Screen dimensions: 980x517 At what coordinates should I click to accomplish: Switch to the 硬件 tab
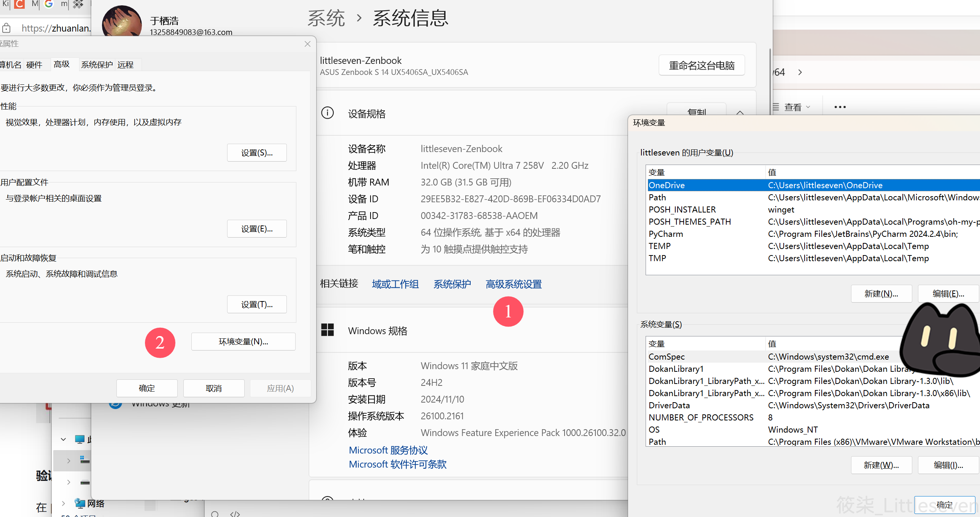click(x=34, y=65)
